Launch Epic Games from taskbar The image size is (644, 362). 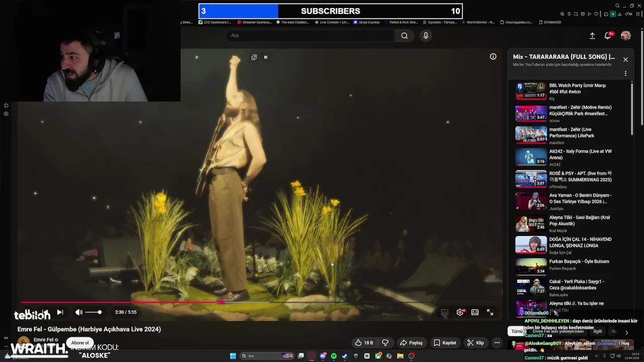tap(356, 356)
